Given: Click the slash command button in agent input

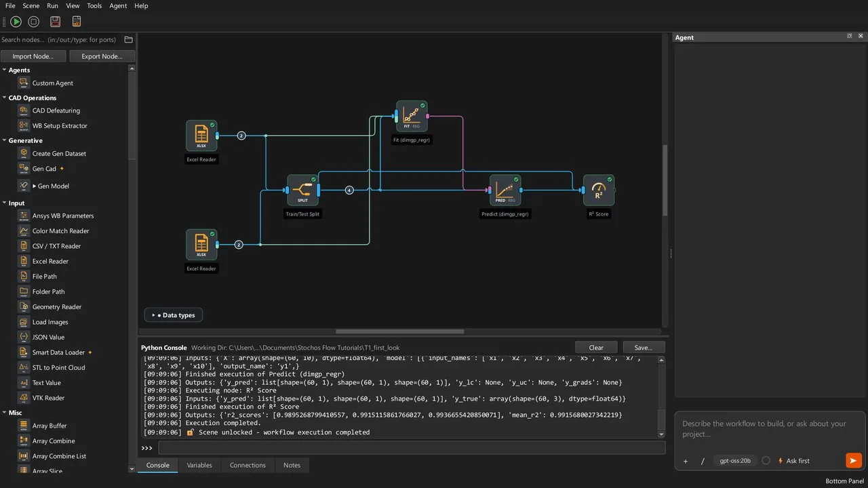Looking at the screenshot, I should click(703, 461).
